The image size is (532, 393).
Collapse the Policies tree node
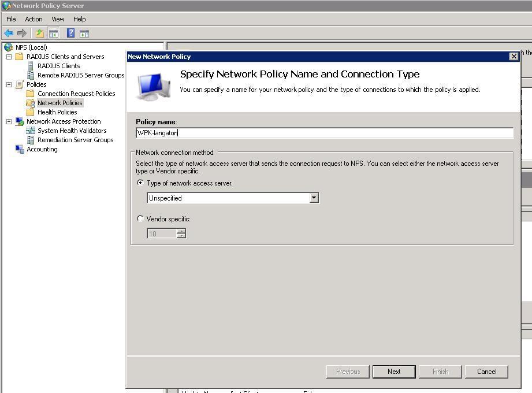(x=9, y=84)
